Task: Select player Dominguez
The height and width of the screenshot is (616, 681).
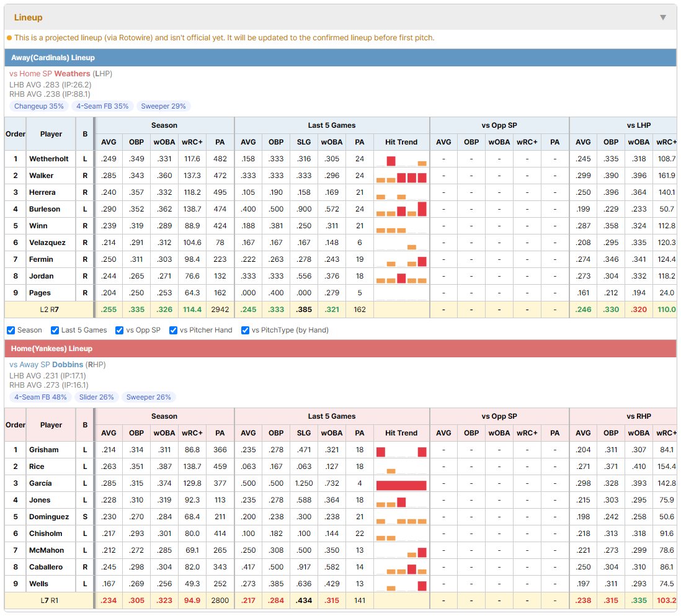Action: coord(49,517)
